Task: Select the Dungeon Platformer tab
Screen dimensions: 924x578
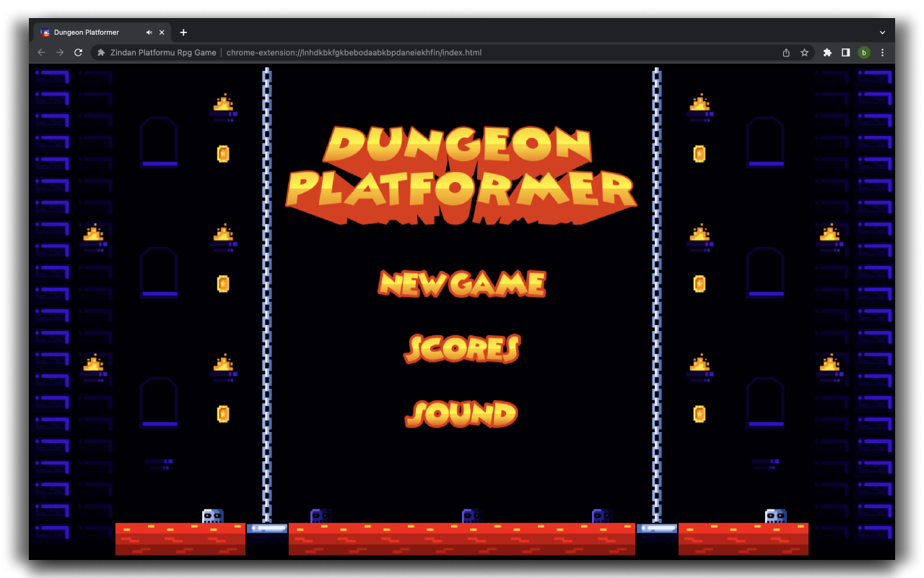Action: pyautogui.click(x=87, y=32)
